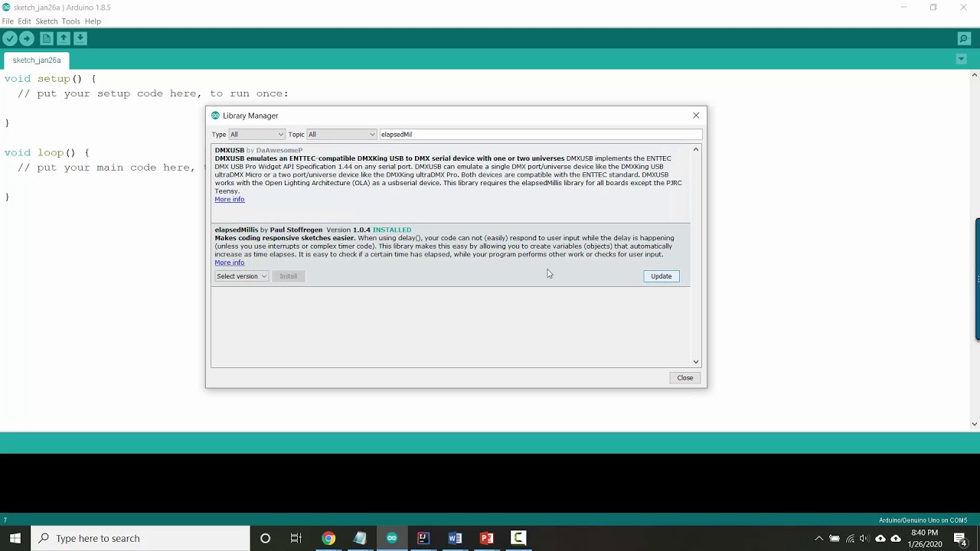Open the Edit menu
The width and height of the screenshot is (980, 551).
24,21
